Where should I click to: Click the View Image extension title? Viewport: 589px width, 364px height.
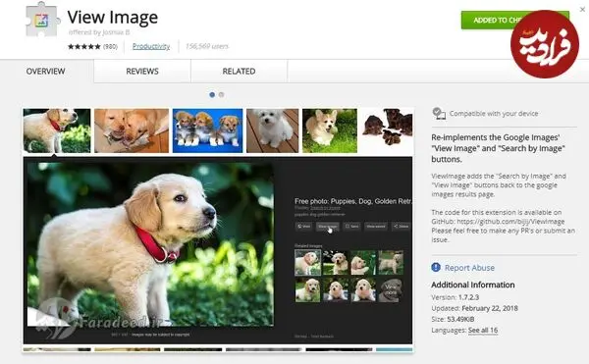point(113,18)
